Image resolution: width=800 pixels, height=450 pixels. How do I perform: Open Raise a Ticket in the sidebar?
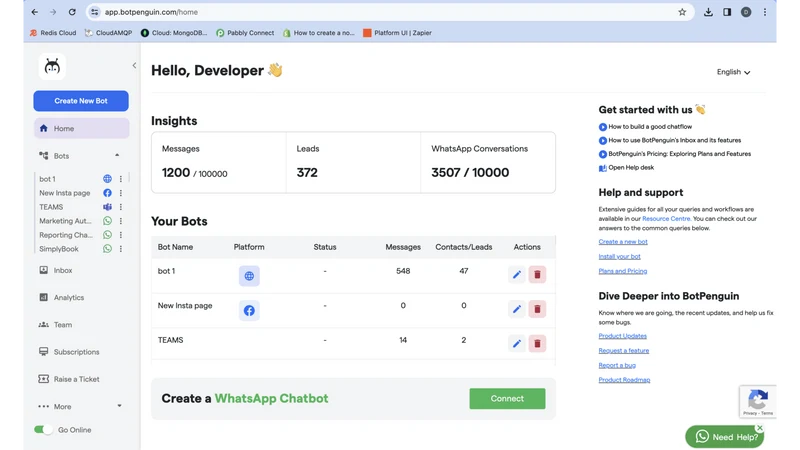[x=69, y=379]
